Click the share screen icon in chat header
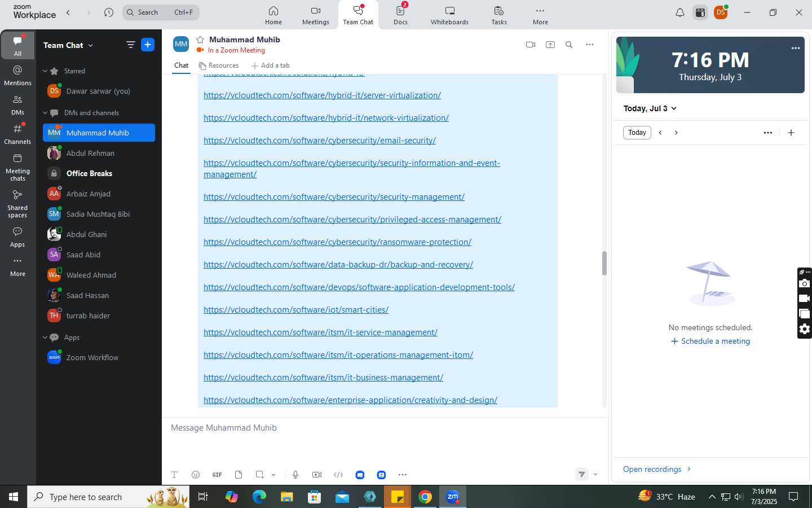This screenshot has width=812, height=508. 550,45
